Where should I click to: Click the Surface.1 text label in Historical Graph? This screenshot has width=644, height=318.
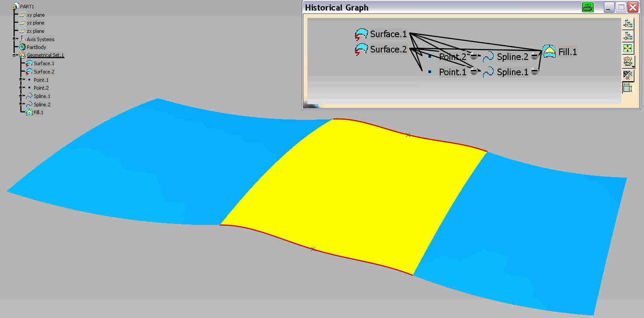coord(389,34)
